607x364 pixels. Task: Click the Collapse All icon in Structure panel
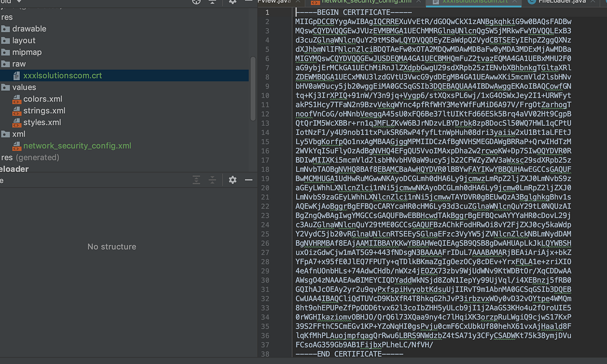point(212,180)
